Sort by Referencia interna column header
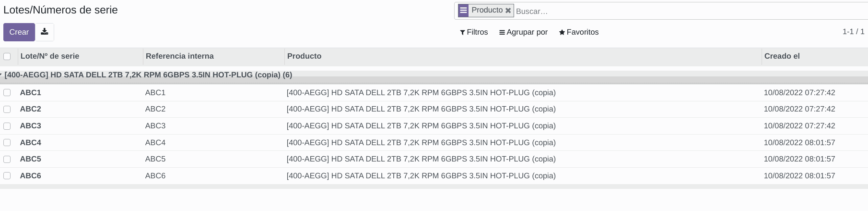The image size is (868, 211). pos(180,56)
